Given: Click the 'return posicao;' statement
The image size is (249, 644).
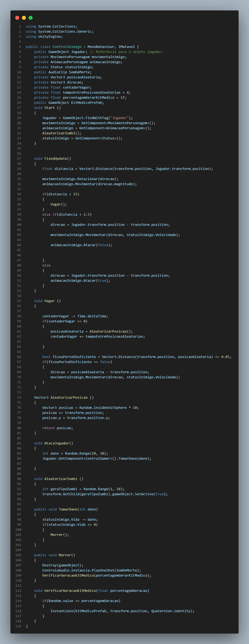Looking at the screenshot, I should pos(58,428).
